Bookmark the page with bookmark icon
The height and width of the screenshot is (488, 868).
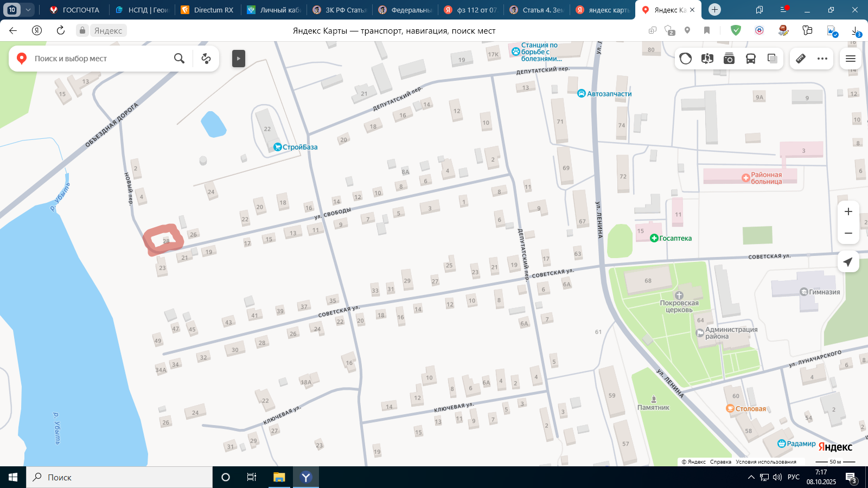tap(707, 30)
